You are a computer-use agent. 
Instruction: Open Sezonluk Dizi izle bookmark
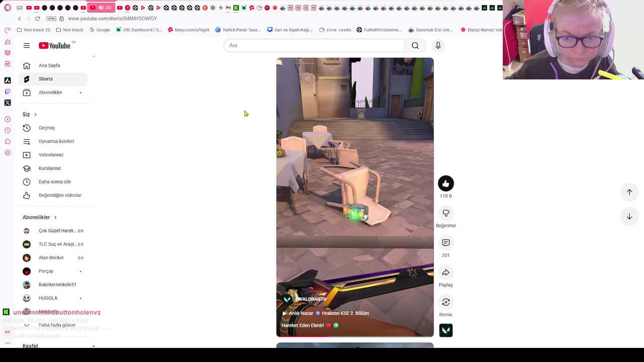[431, 30]
